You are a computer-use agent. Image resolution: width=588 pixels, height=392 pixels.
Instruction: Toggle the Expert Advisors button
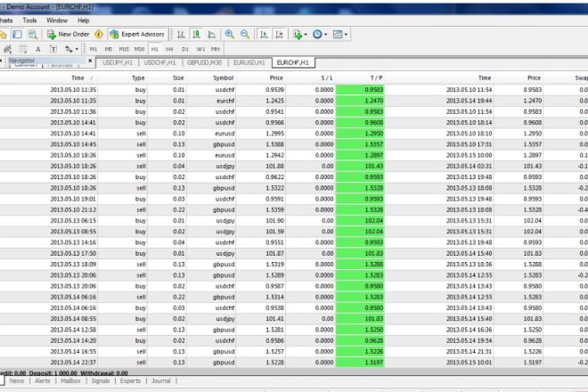pos(137,35)
